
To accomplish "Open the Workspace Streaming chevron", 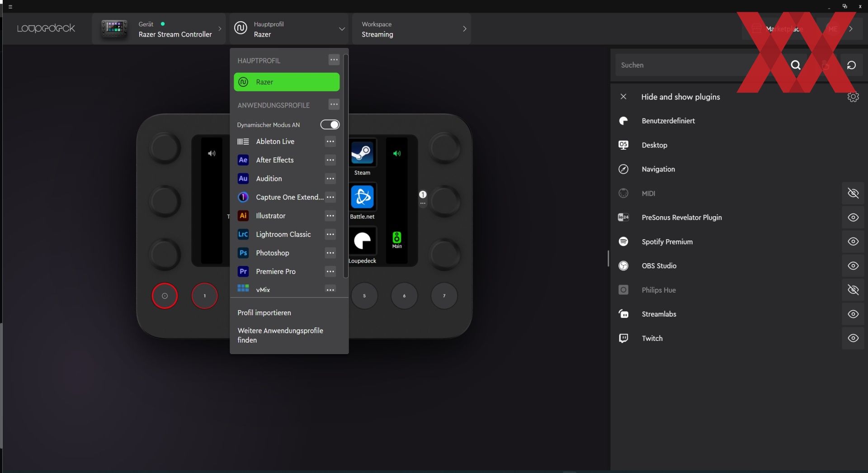I will pyautogui.click(x=464, y=29).
